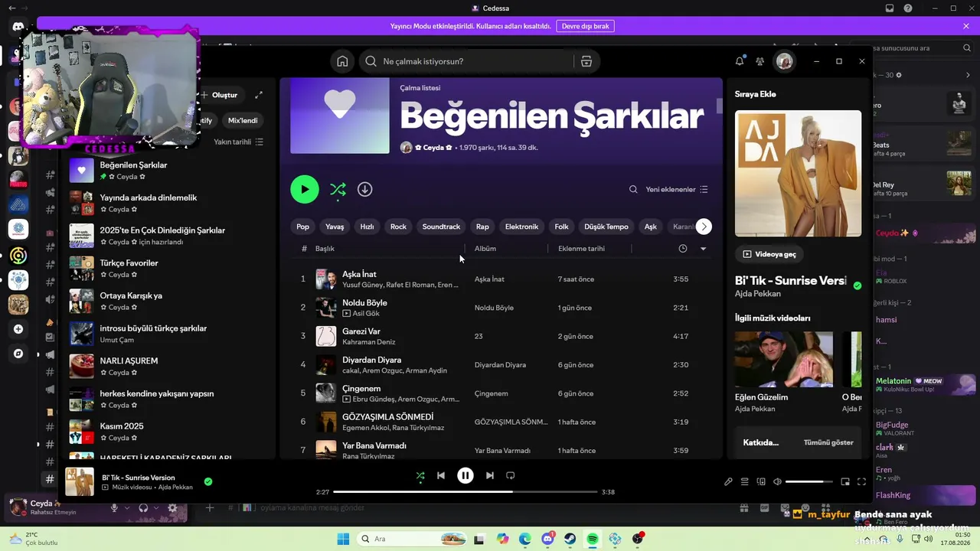Image resolution: width=980 pixels, height=551 pixels.
Task: Pause the current song
Action: point(465,475)
